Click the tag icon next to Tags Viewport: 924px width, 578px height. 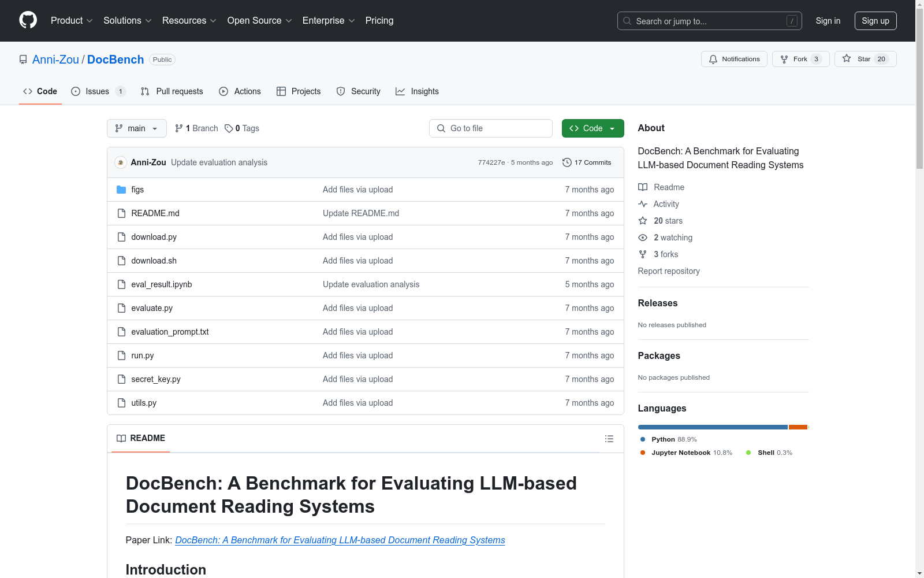click(x=229, y=128)
